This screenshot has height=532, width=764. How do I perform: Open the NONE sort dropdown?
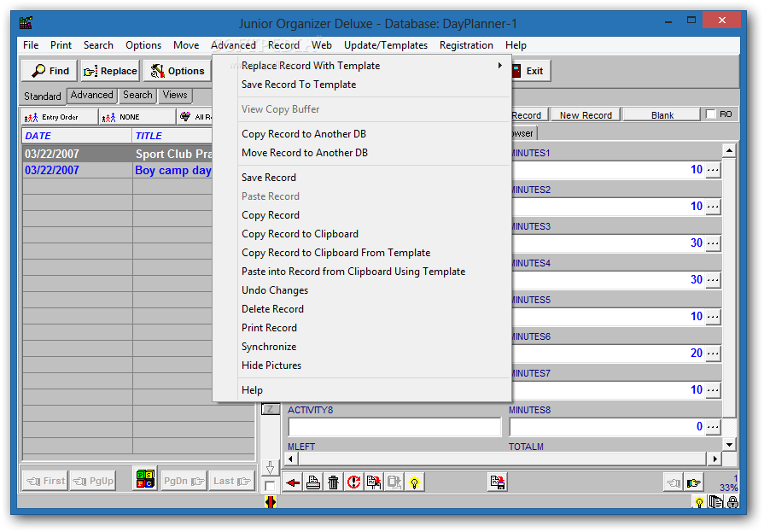pyautogui.click(x=137, y=117)
